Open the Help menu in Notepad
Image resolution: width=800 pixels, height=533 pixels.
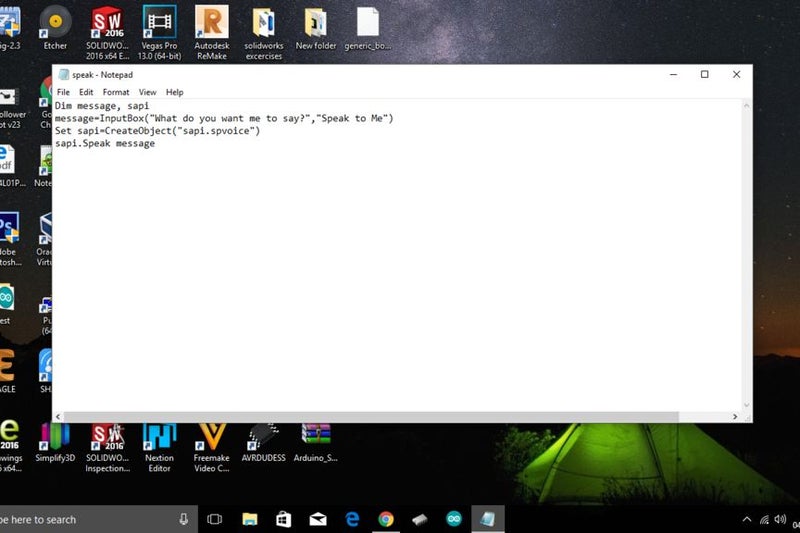174,92
